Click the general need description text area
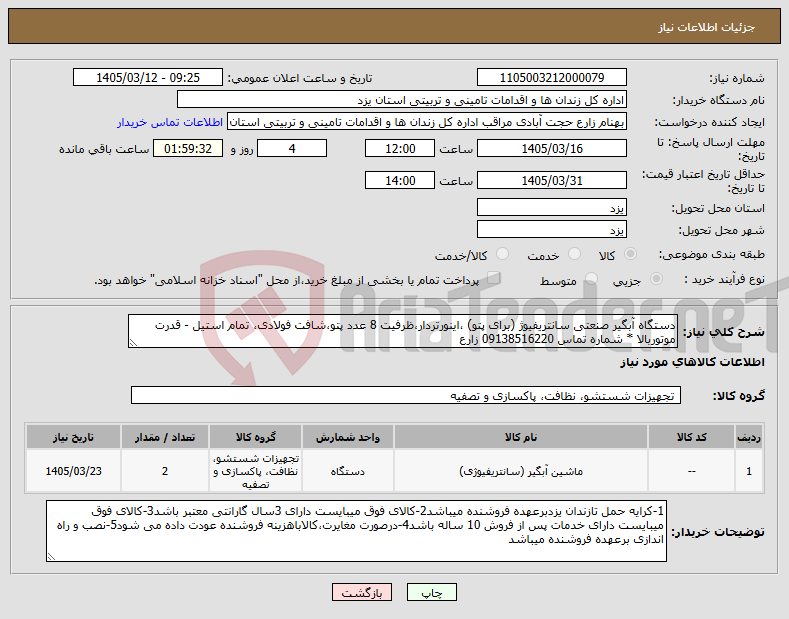The image size is (789, 619). pos(403,331)
